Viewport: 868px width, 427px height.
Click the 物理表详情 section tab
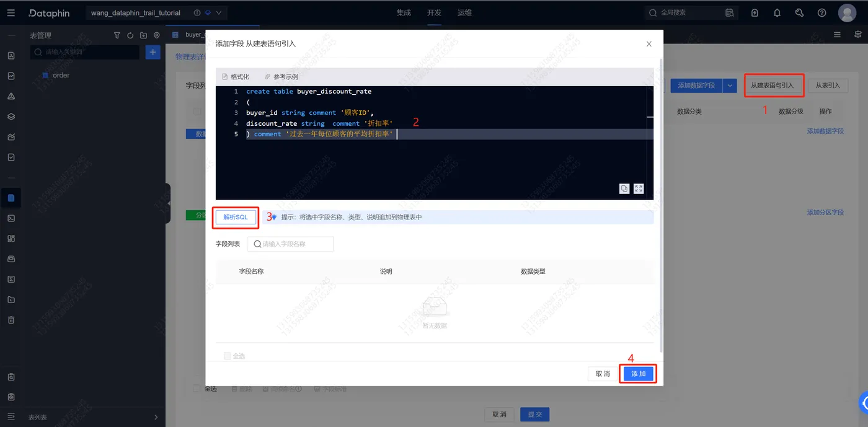(190, 57)
